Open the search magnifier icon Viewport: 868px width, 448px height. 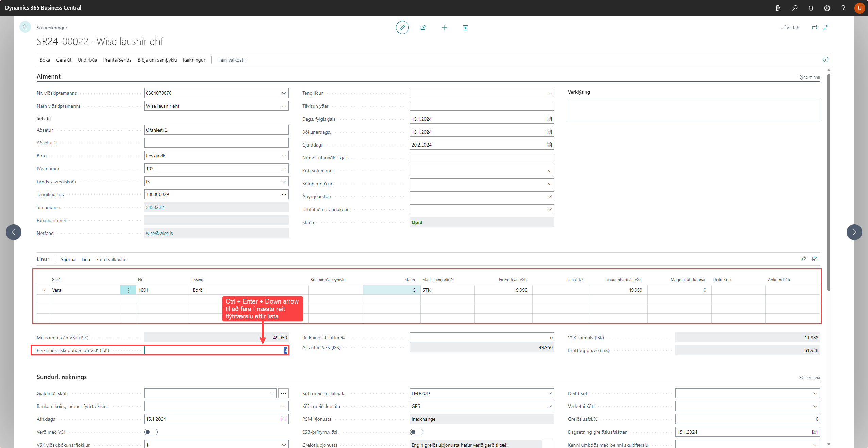pos(794,8)
